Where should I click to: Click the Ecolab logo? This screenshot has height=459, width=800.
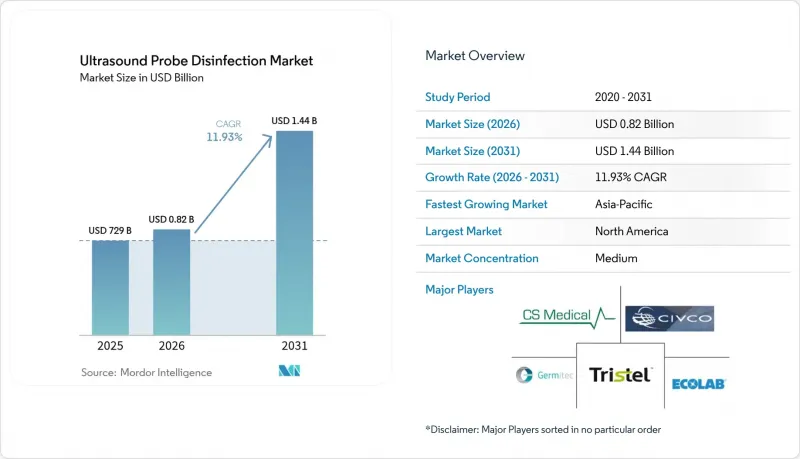pos(698,384)
